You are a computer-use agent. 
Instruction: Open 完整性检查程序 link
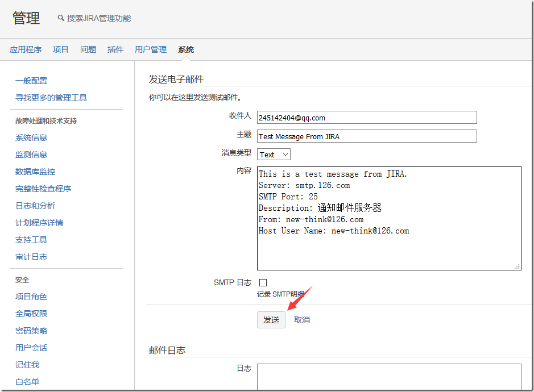coord(43,189)
